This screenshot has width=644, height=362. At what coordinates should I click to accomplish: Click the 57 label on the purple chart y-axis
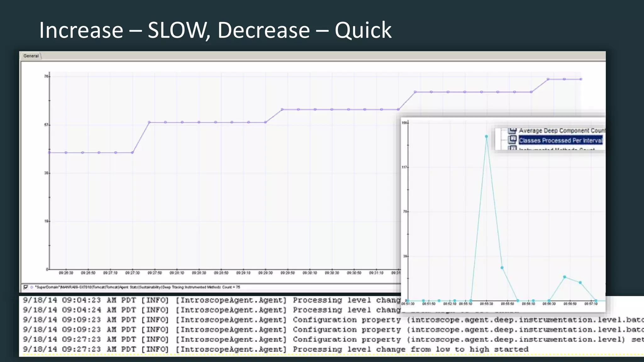coord(46,125)
